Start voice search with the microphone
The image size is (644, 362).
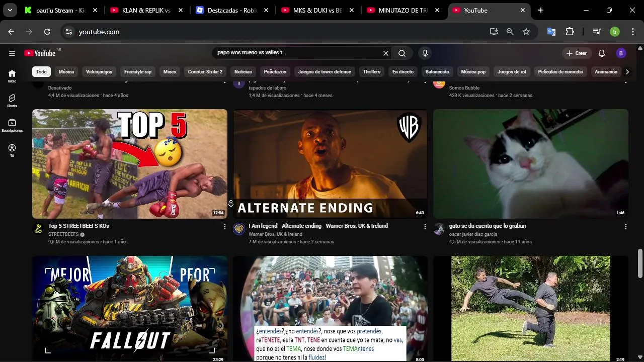pyautogui.click(x=425, y=53)
